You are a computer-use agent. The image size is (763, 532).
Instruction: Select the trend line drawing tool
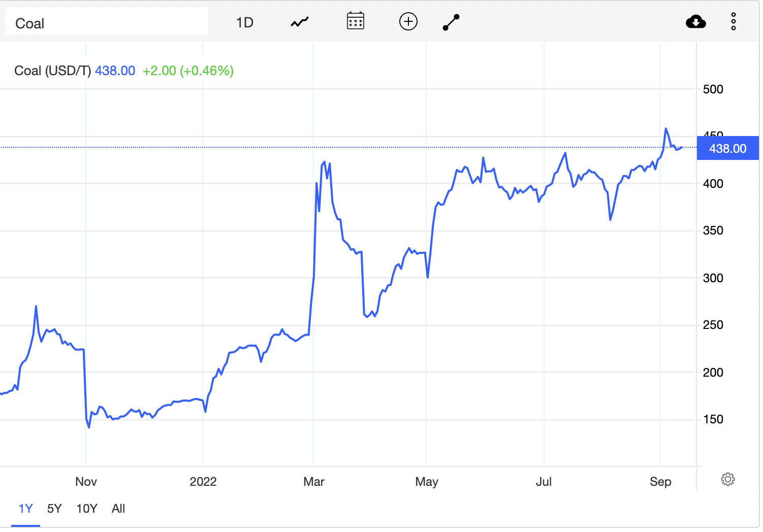point(451,22)
